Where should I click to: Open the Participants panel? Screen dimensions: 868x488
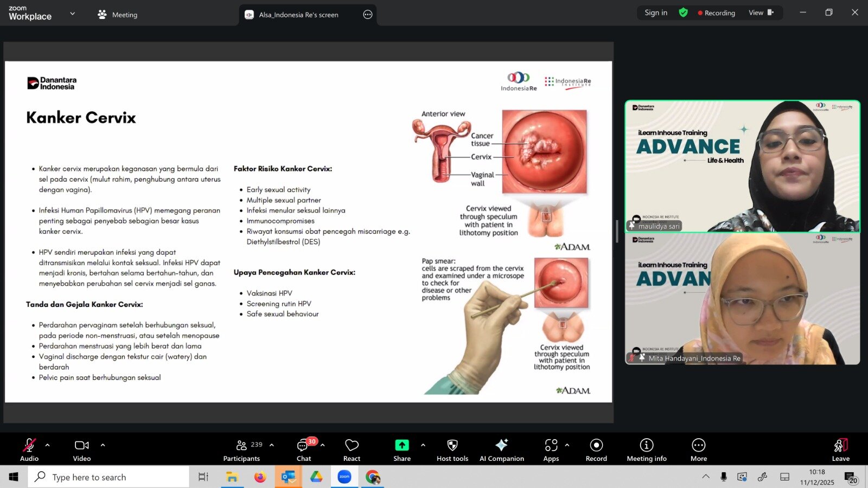pyautogui.click(x=242, y=450)
